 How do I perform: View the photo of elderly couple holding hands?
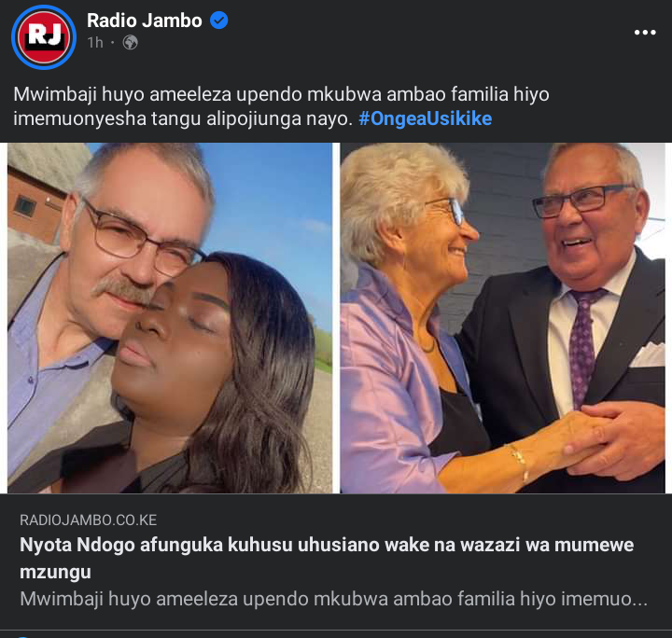[502, 318]
